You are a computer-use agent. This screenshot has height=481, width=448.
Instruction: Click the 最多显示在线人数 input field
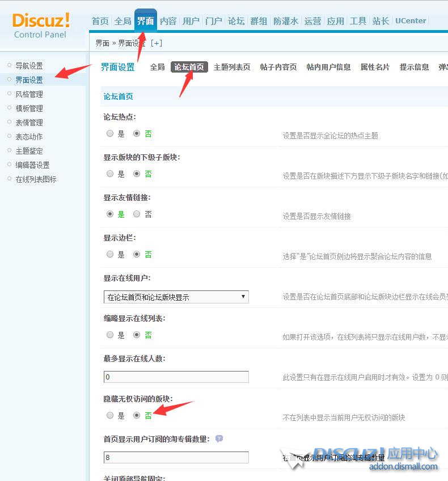tap(176, 377)
